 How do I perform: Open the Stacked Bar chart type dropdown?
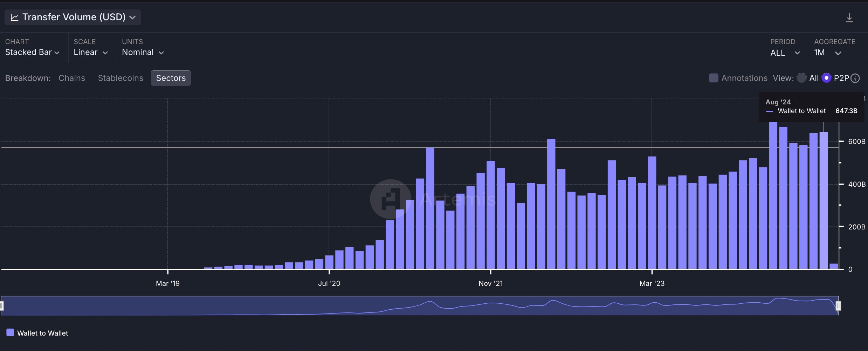click(x=32, y=53)
